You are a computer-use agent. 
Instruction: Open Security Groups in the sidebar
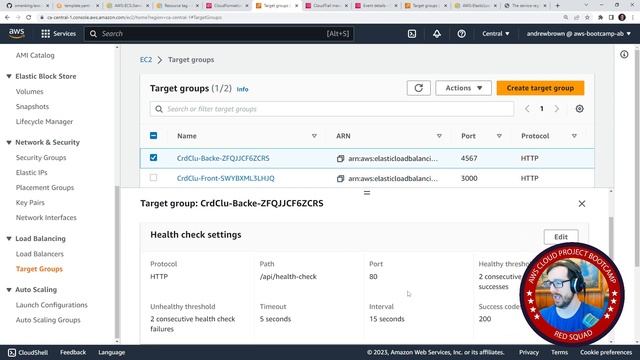(41, 158)
